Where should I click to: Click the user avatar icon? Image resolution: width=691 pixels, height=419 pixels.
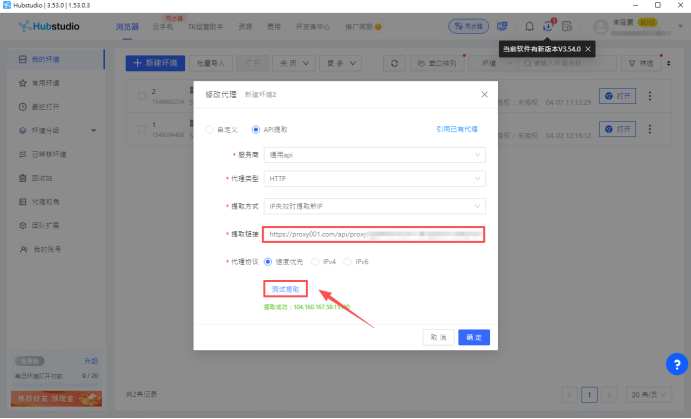[601, 27]
